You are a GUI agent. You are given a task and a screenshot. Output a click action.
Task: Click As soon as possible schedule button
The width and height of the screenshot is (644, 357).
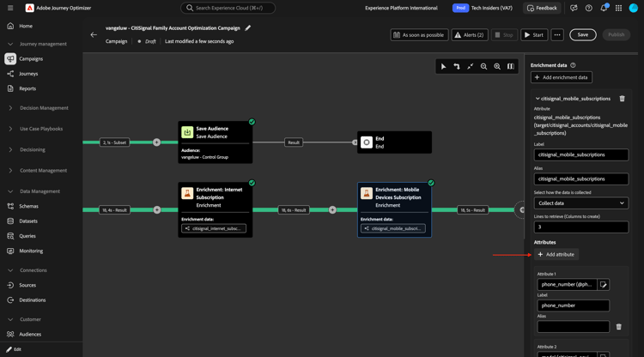click(419, 35)
